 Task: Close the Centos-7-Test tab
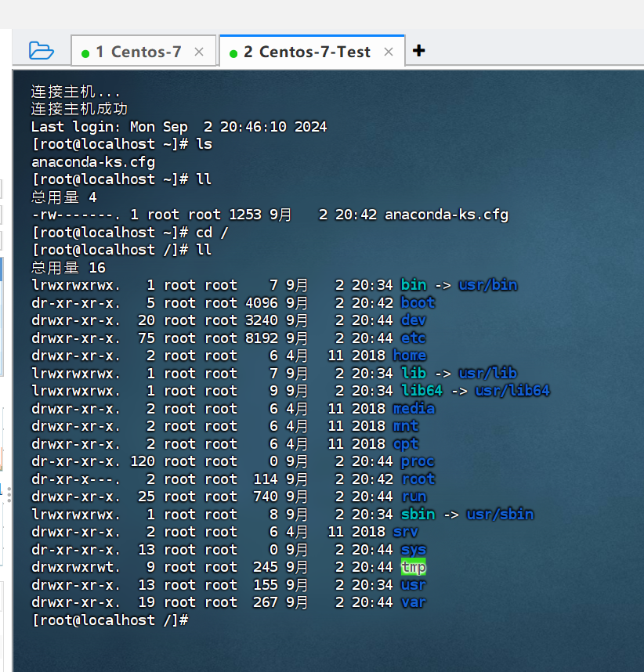389,52
